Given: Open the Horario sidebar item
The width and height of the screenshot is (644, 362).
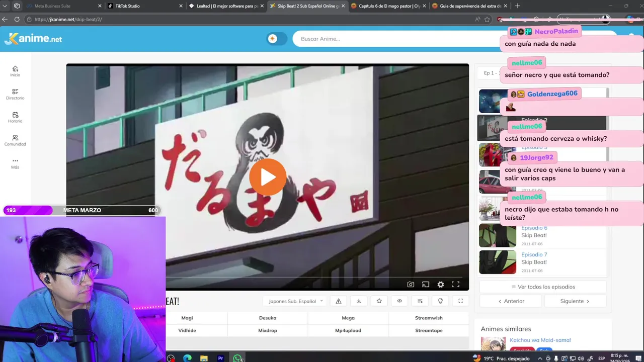Looking at the screenshot, I should pyautogui.click(x=15, y=118).
